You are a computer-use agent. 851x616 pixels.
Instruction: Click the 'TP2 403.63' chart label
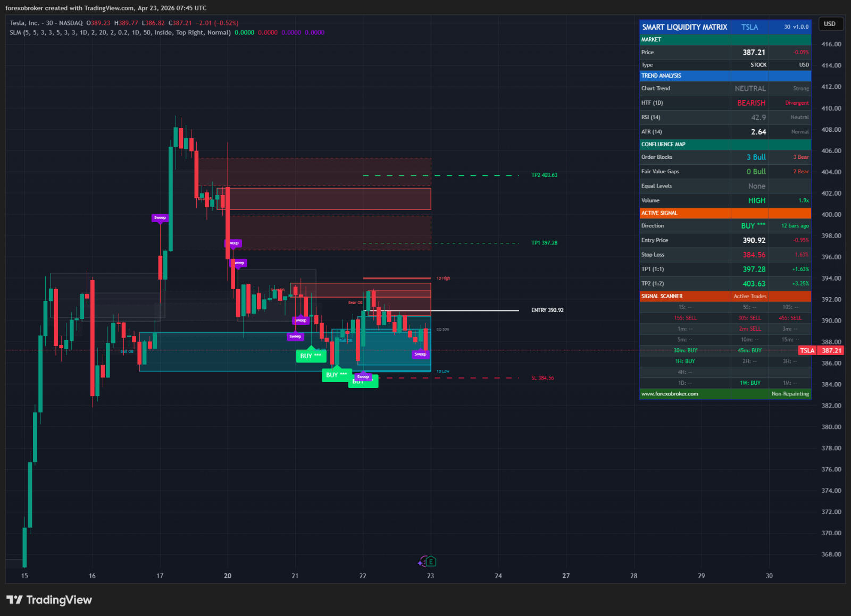point(544,175)
